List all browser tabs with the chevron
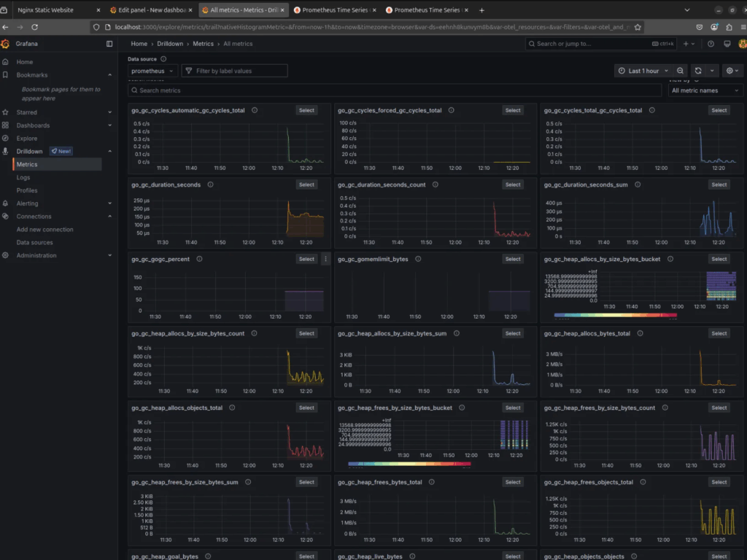Image resolution: width=747 pixels, height=560 pixels. pos(687,10)
